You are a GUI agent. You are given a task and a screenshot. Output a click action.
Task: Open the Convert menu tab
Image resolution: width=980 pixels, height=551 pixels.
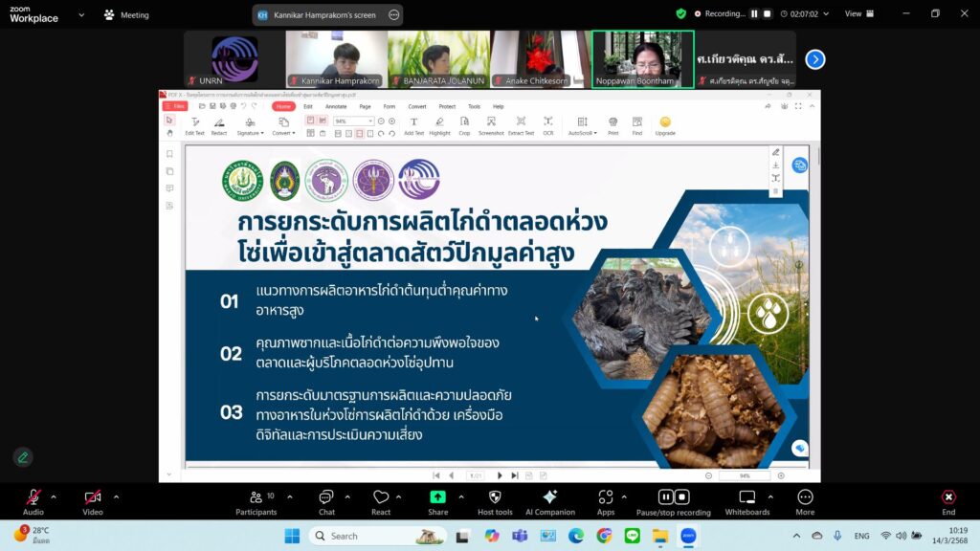(417, 106)
